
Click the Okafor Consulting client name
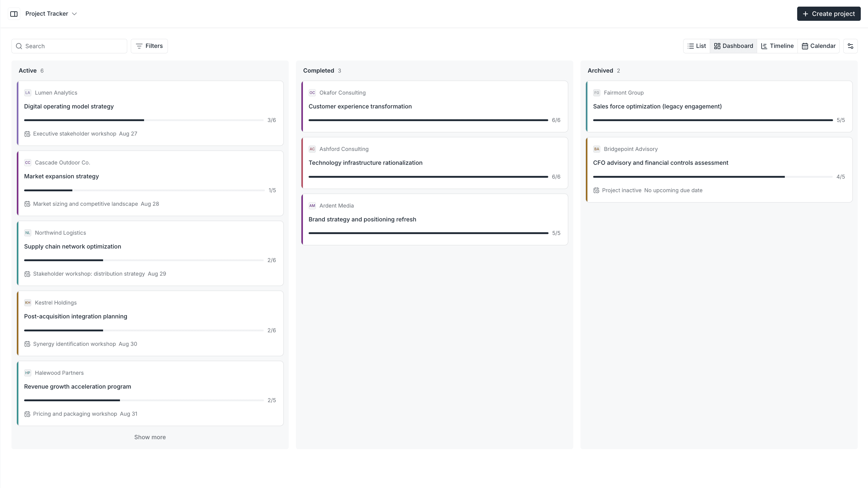pos(342,92)
